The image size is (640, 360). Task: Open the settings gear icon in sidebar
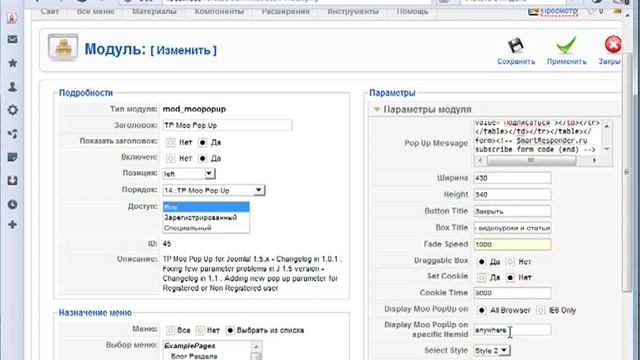point(13,110)
